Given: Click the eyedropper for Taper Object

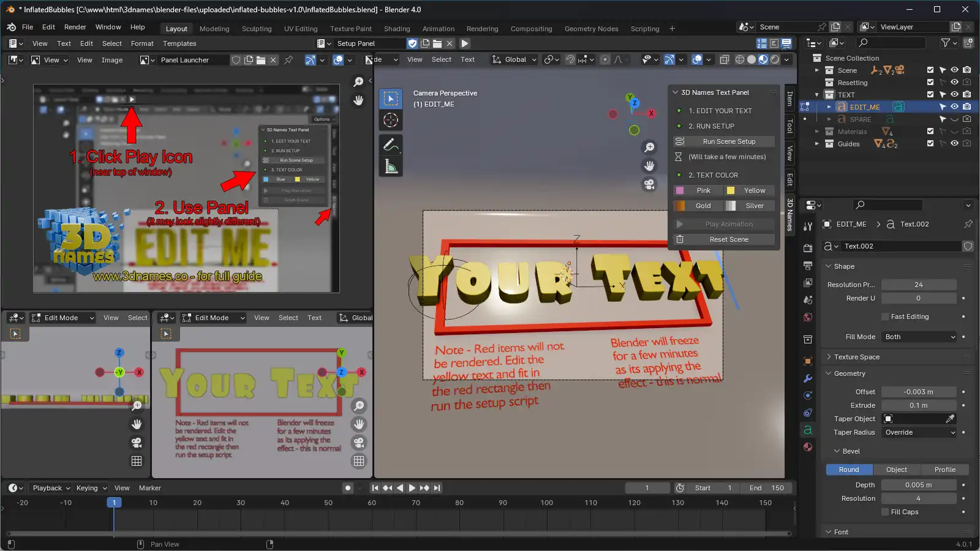Looking at the screenshot, I should click(950, 419).
